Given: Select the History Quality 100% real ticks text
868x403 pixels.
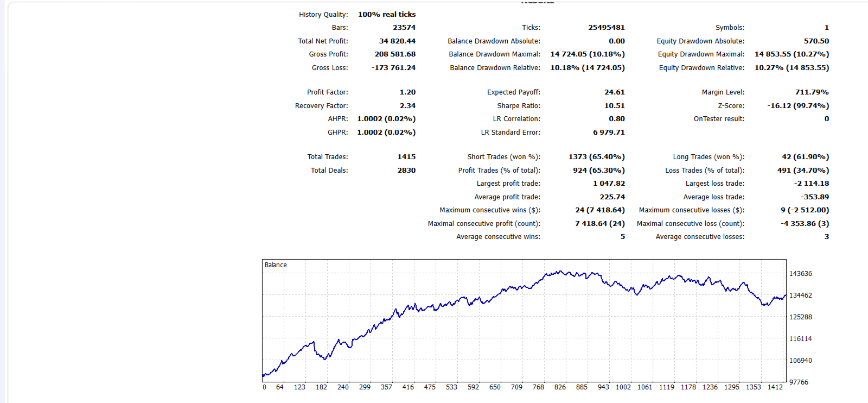Looking at the screenshot, I should pyautogui.click(x=387, y=15).
